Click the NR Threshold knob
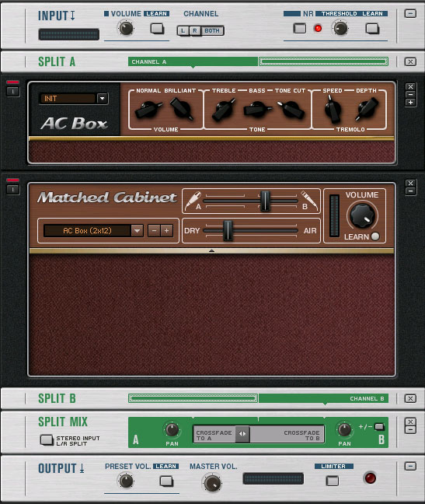The height and width of the screenshot is (504, 425). [x=340, y=28]
